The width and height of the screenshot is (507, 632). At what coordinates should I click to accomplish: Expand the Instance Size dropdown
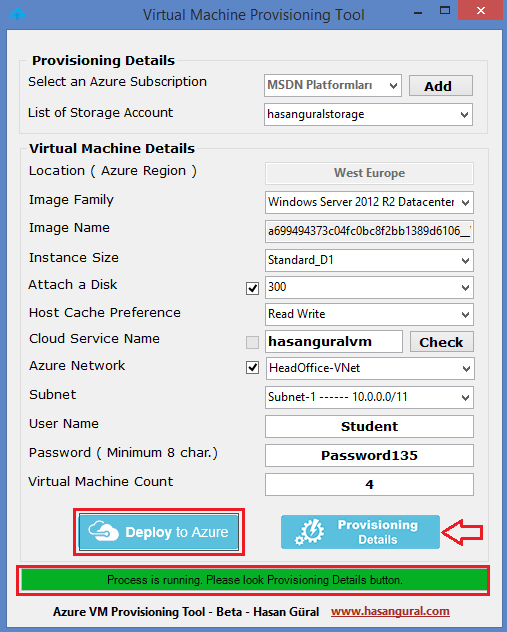(x=369, y=260)
